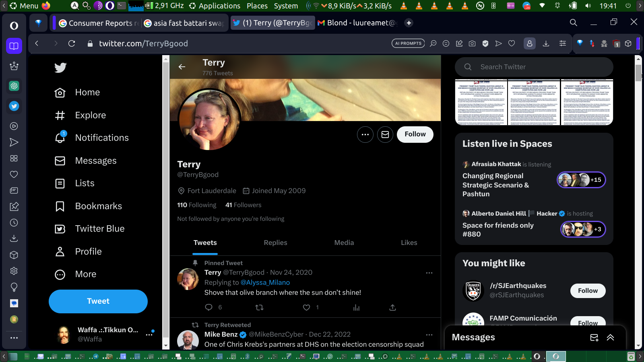Viewport: 644px width, 362px height.
Task: Open the Twitter Blue page
Action: 89,229
